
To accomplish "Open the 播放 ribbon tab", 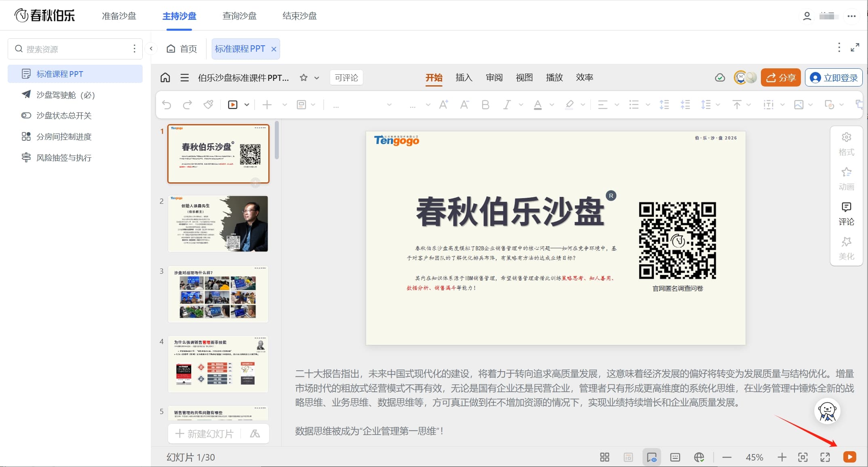I will (x=554, y=78).
